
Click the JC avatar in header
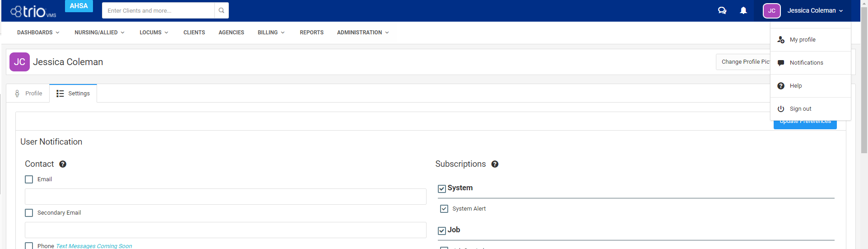(771, 10)
